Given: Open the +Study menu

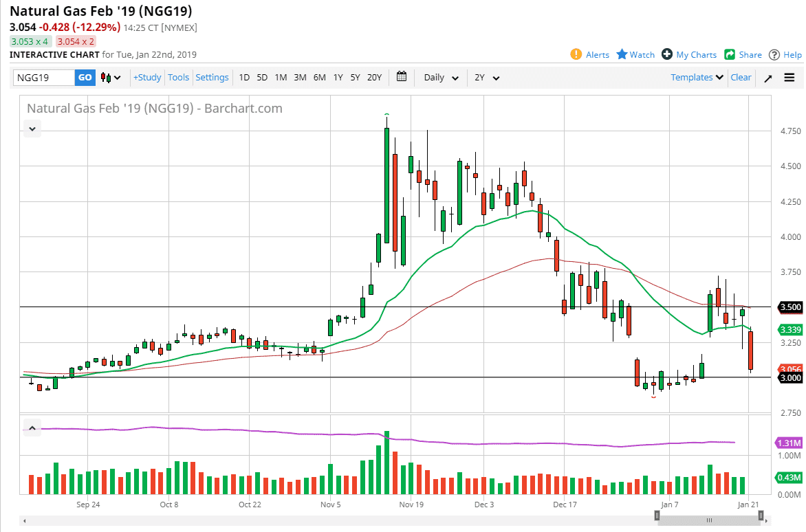Looking at the screenshot, I should click(x=147, y=78).
